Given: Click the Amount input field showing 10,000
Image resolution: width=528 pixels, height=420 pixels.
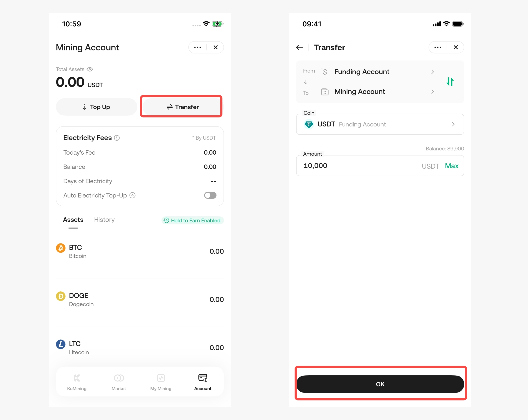Looking at the screenshot, I should coord(380,166).
